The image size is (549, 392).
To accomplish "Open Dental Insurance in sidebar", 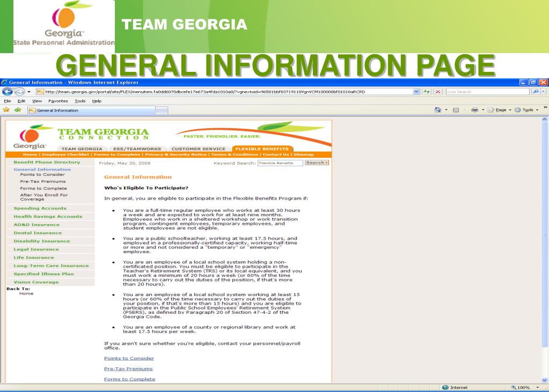I will tap(38, 233).
